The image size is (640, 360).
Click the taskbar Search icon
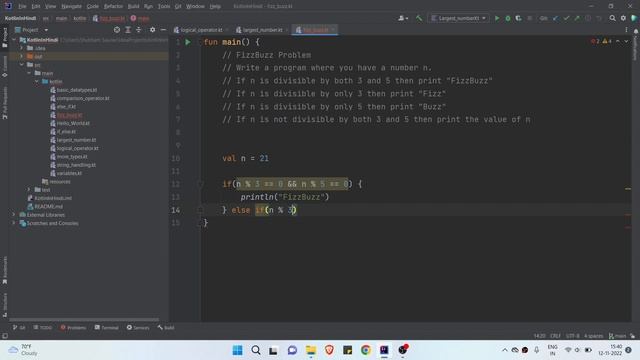point(256,350)
